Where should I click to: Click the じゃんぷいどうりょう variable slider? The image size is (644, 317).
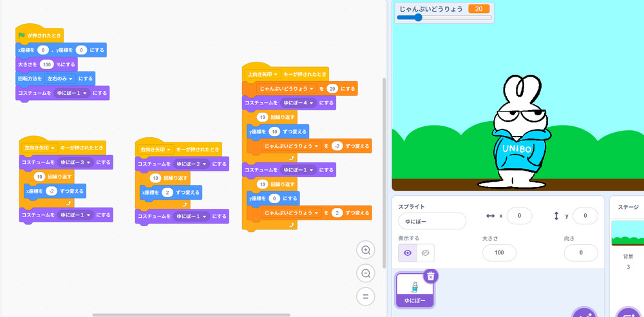419,18
